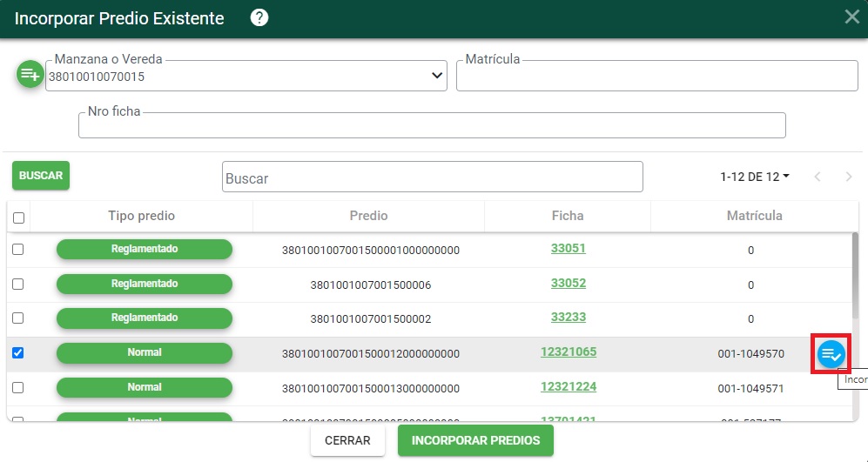Click matrícula 001-1049570
The height and width of the screenshot is (462, 868).
[x=751, y=353]
